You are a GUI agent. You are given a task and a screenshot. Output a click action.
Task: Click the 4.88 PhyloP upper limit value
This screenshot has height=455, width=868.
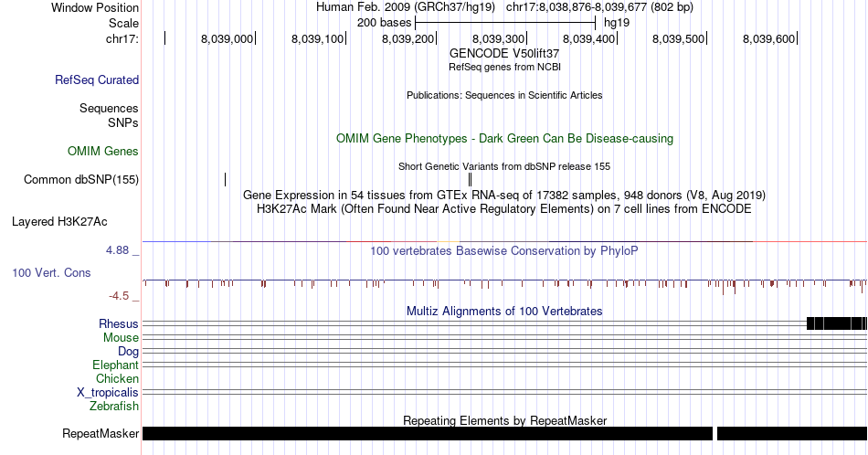pyautogui.click(x=117, y=250)
